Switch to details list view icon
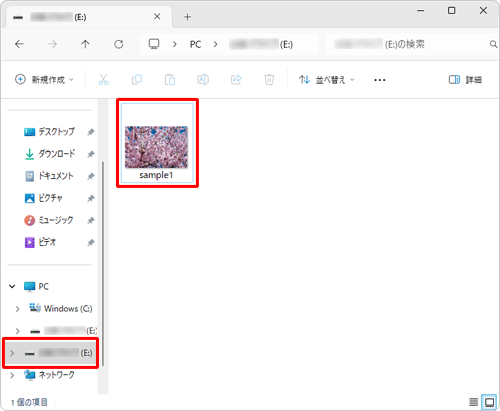This screenshot has width=500, height=411. click(x=473, y=402)
